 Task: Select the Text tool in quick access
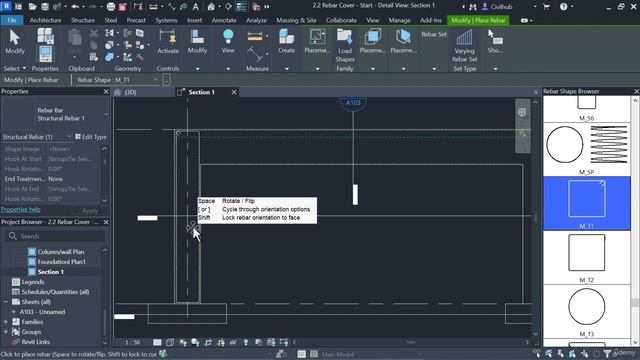196,7
